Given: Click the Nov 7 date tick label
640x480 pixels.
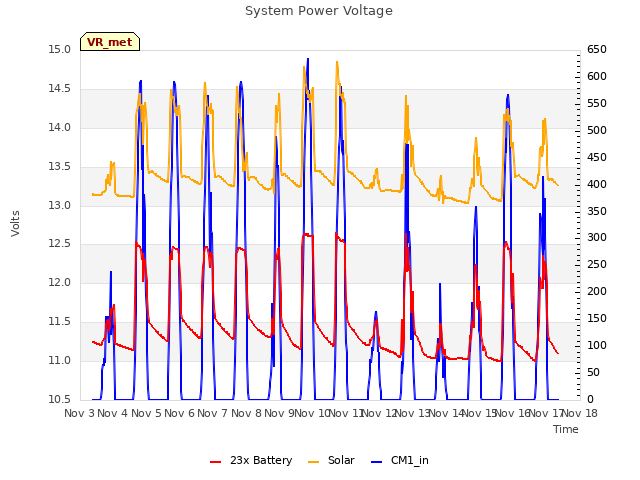Looking at the screenshot, I should 213,413.
